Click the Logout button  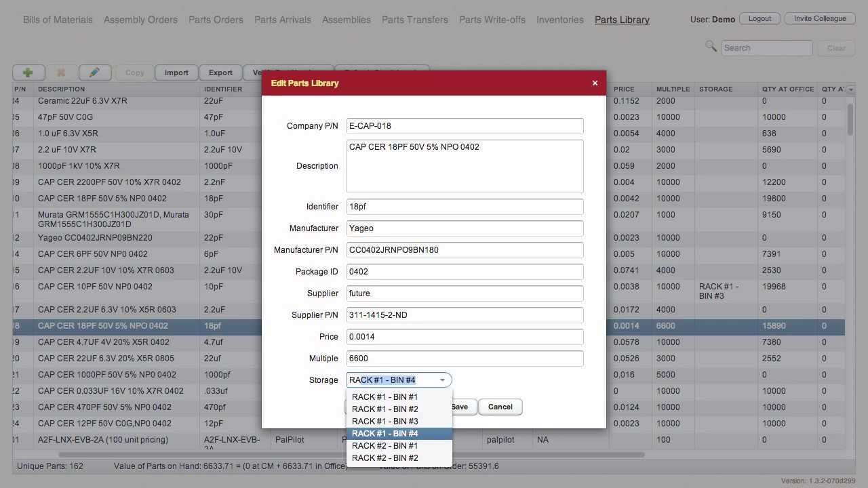pyautogui.click(x=759, y=18)
